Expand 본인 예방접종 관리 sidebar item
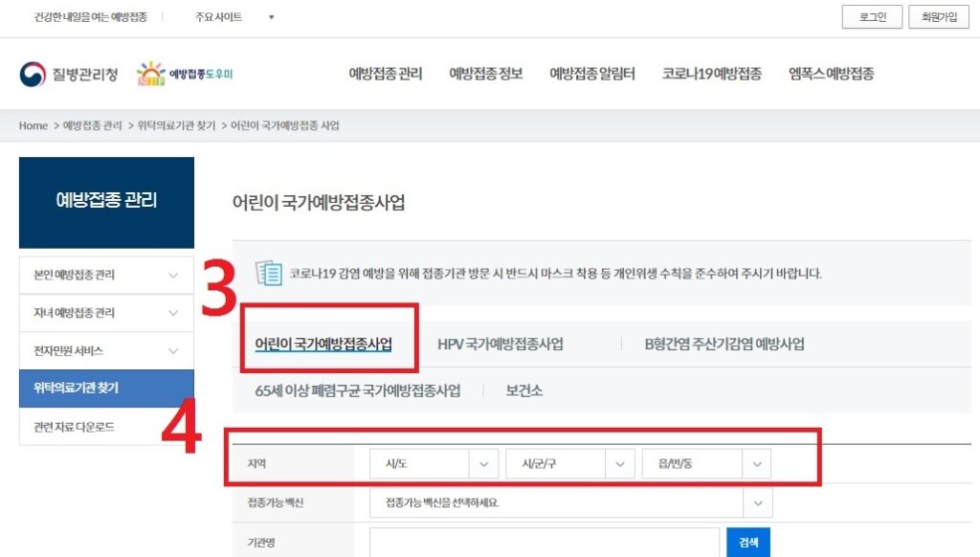Image resolution: width=980 pixels, height=557 pixels. pos(106,275)
